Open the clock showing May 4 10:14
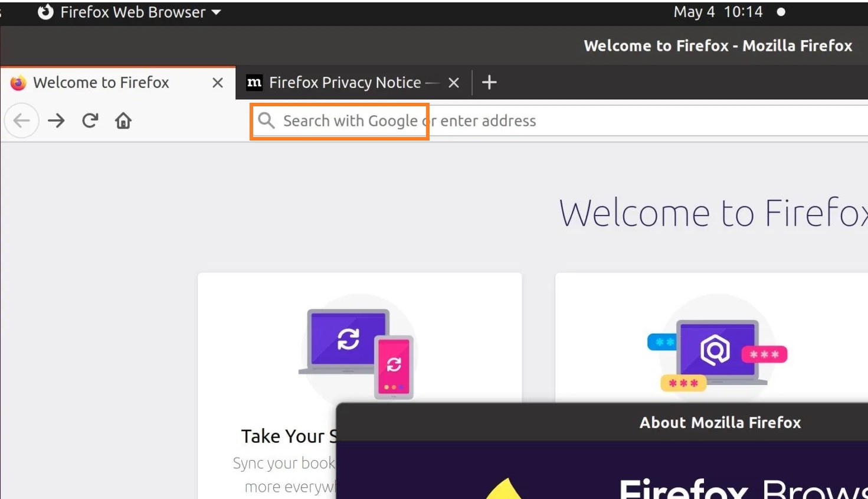868x499 pixels. pyautogui.click(x=718, y=12)
